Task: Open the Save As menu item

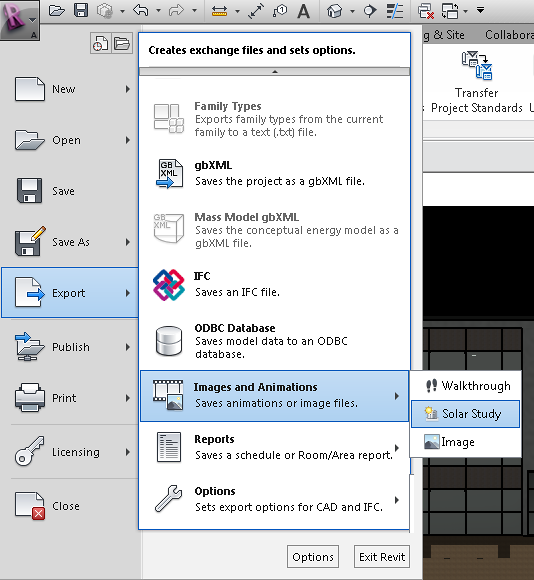Action: tap(70, 242)
